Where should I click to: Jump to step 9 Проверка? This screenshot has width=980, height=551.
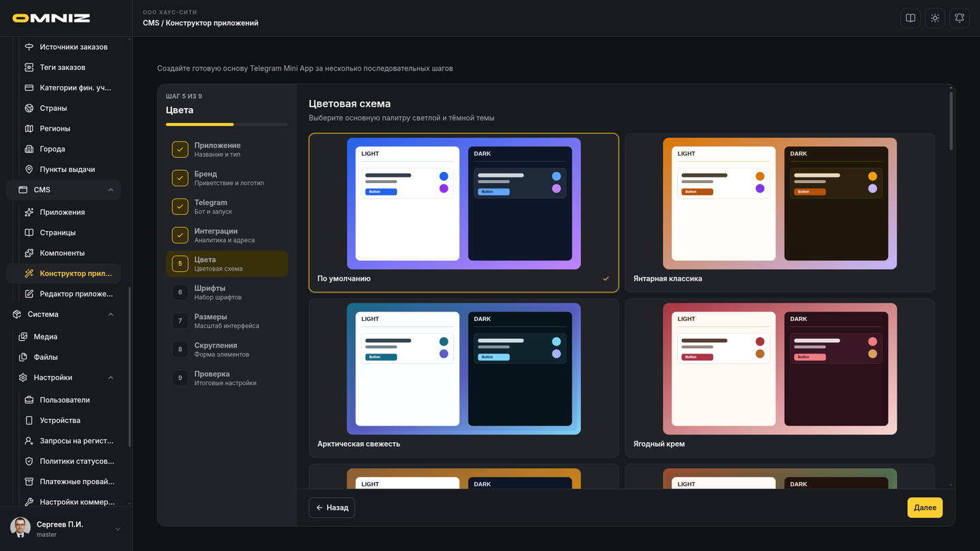click(227, 378)
